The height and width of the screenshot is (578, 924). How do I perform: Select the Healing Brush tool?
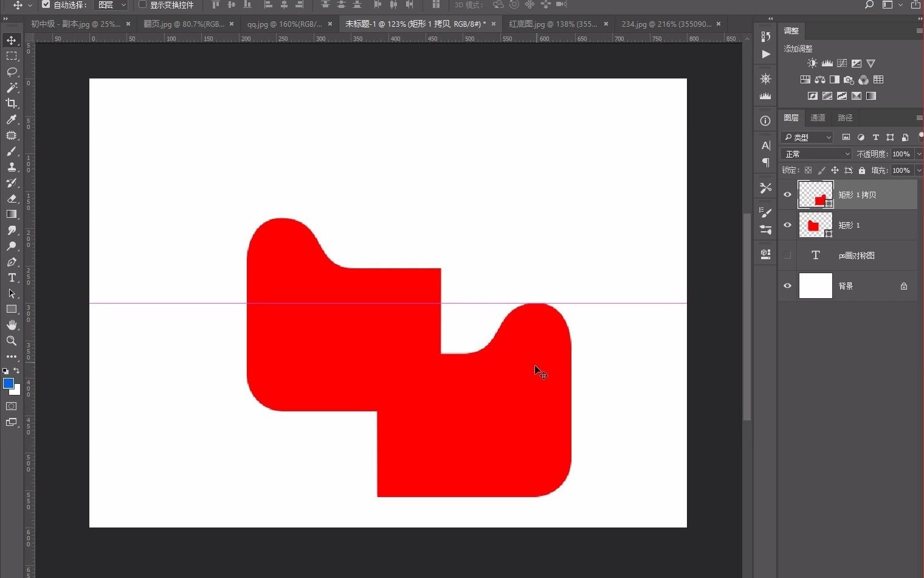[x=12, y=135]
